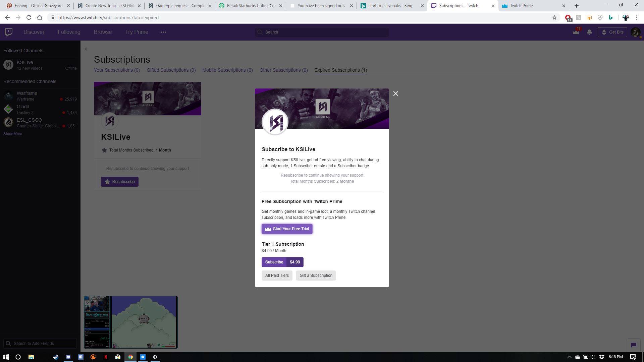The height and width of the screenshot is (362, 644).
Task: Open the Browse nav item
Action: click(103, 32)
